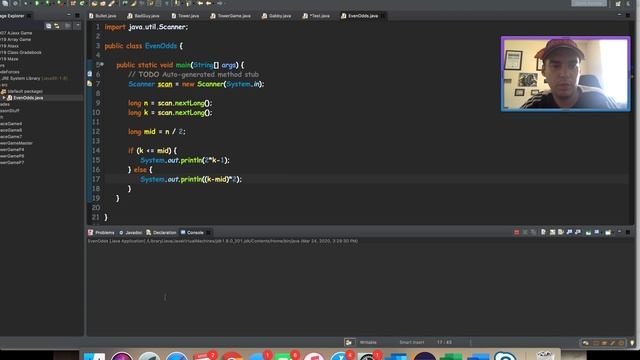Toggle Pin Console icon
This screenshot has width=640, height=360.
click(588, 232)
